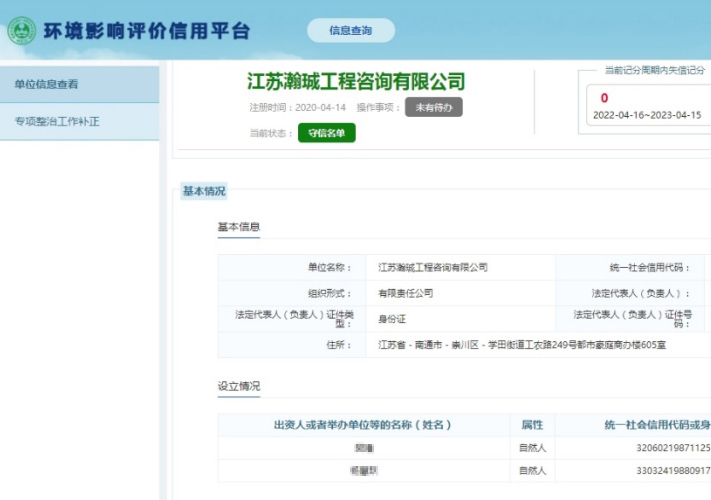Click the 江苏瀚城工程咨询有限公司 page heading

click(x=356, y=81)
